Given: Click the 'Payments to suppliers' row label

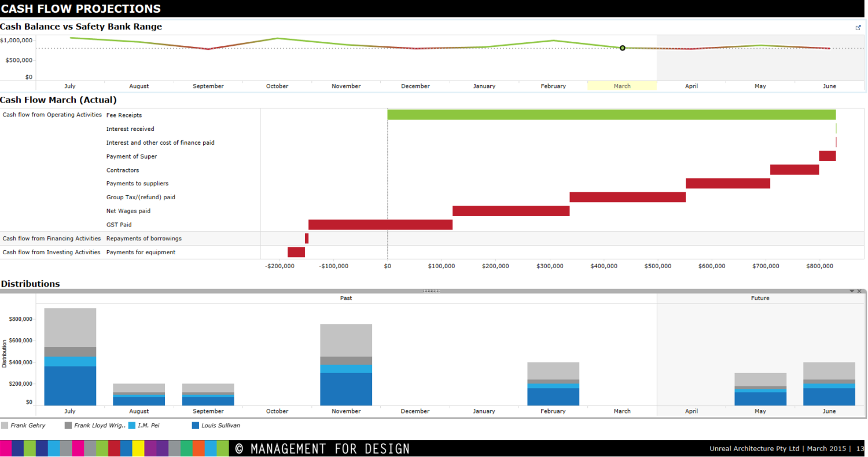Looking at the screenshot, I should (x=138, y=184).
